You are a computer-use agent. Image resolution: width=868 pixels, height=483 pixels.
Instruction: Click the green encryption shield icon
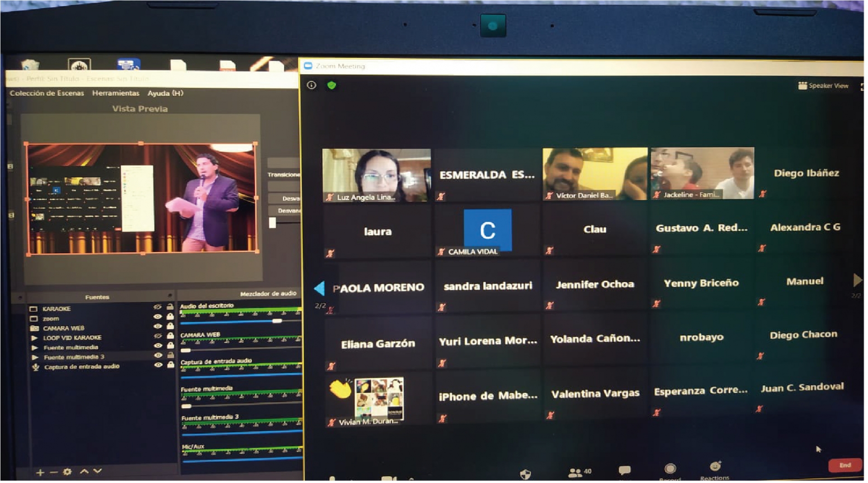(331, 85)
